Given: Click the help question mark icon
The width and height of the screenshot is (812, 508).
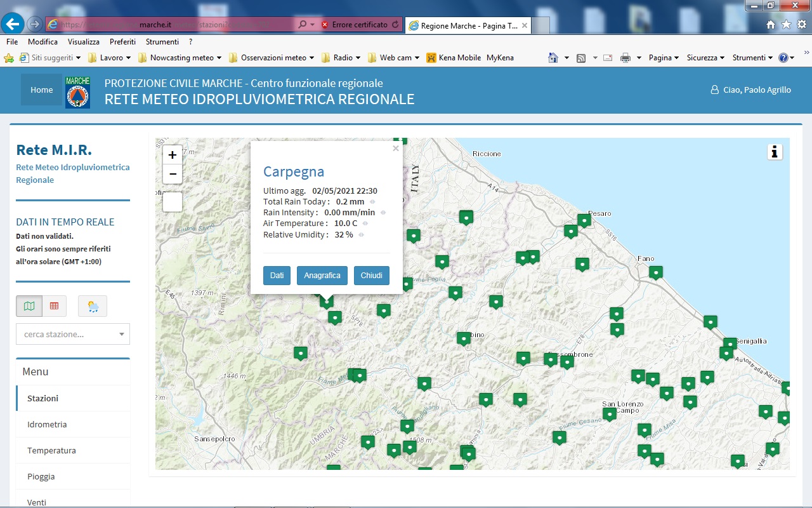Looking at the screenshot, I should pyautogui.click(x=783, y=58).
